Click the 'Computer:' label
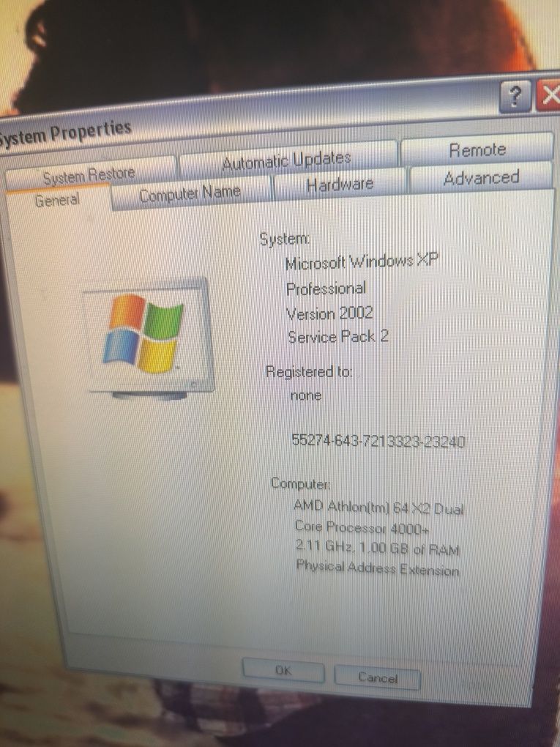This screenshot has width=560, height=747. 300,483
